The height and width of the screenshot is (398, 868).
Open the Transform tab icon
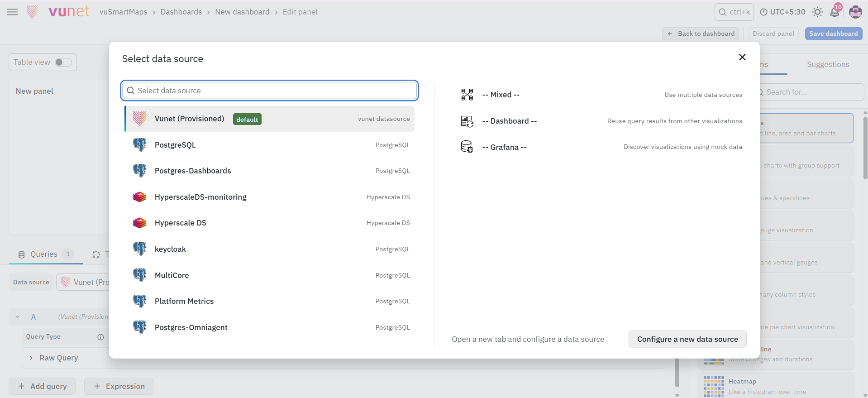[96, 254]
